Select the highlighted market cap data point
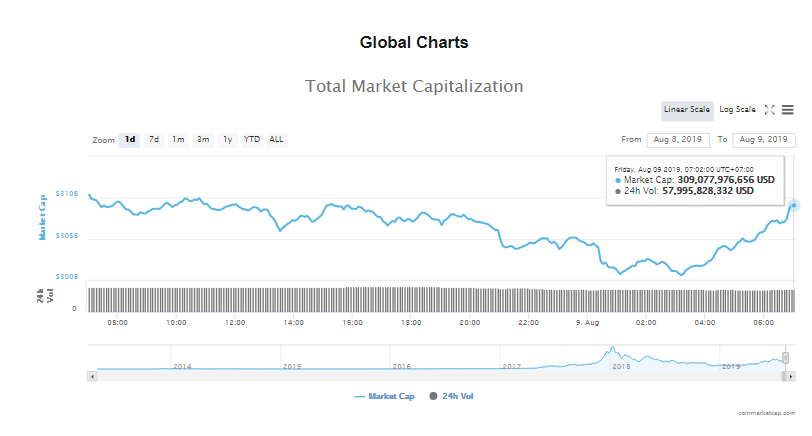 [x=793, y=206]
